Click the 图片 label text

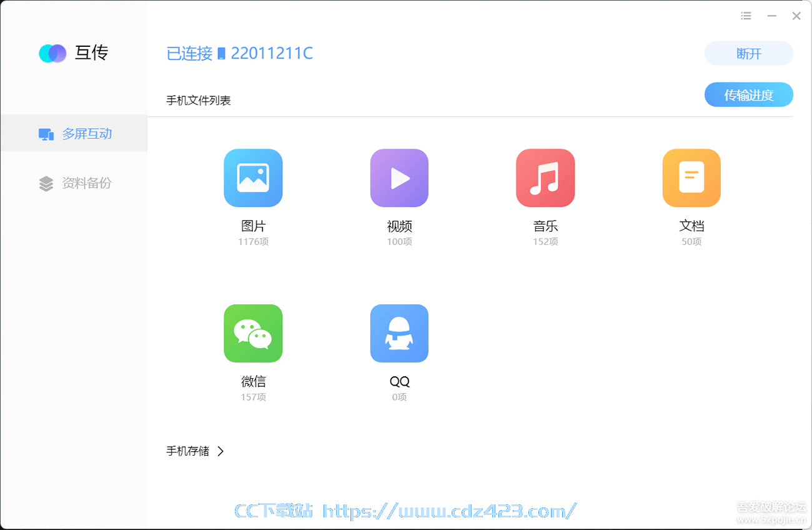click(x=253, y=226)
